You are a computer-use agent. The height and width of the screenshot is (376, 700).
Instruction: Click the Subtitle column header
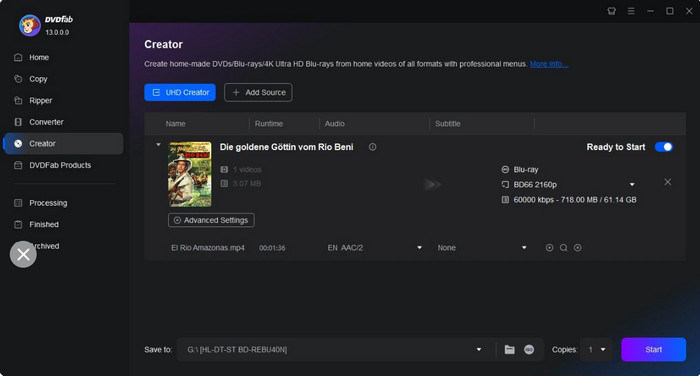[448, 124]
